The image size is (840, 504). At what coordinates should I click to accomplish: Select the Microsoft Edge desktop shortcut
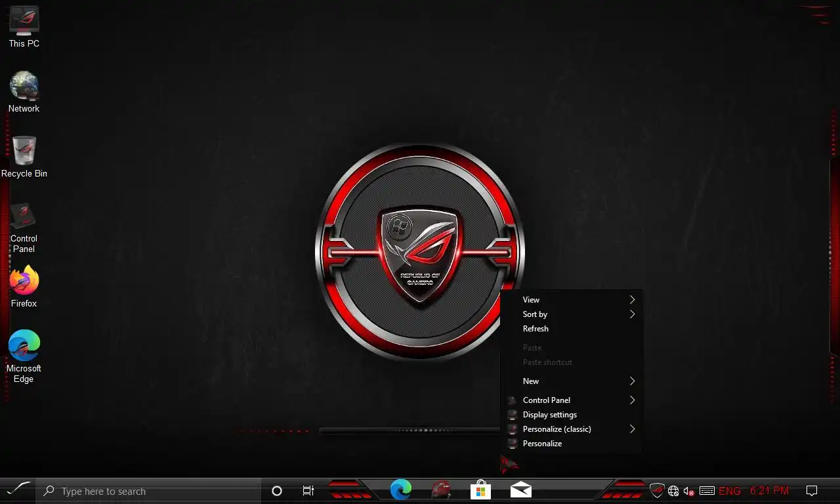point(24,356)
